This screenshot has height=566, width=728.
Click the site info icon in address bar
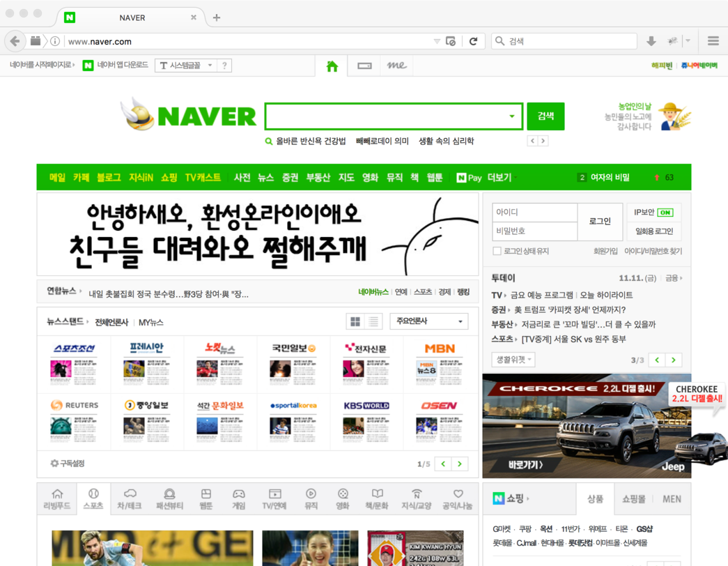click(55, 41)
